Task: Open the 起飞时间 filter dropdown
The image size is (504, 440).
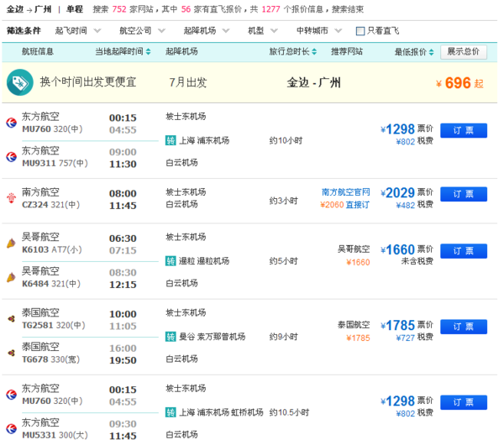Action: point(78,31)
